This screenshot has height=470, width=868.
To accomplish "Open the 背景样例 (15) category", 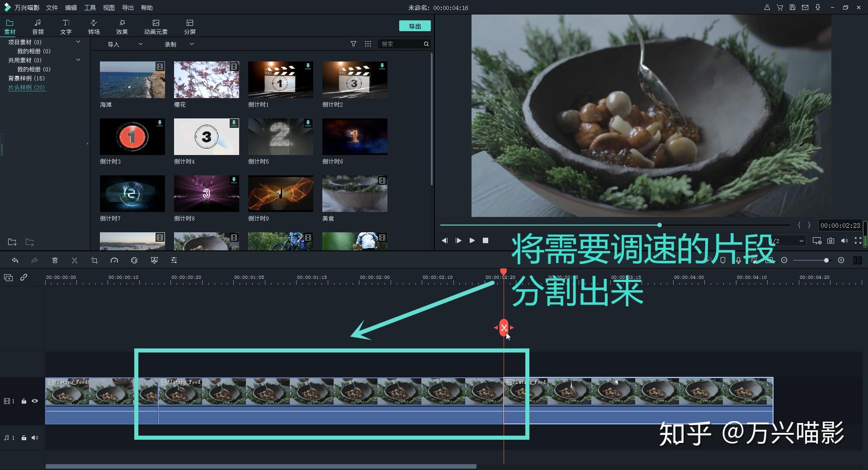I will 26,78.
